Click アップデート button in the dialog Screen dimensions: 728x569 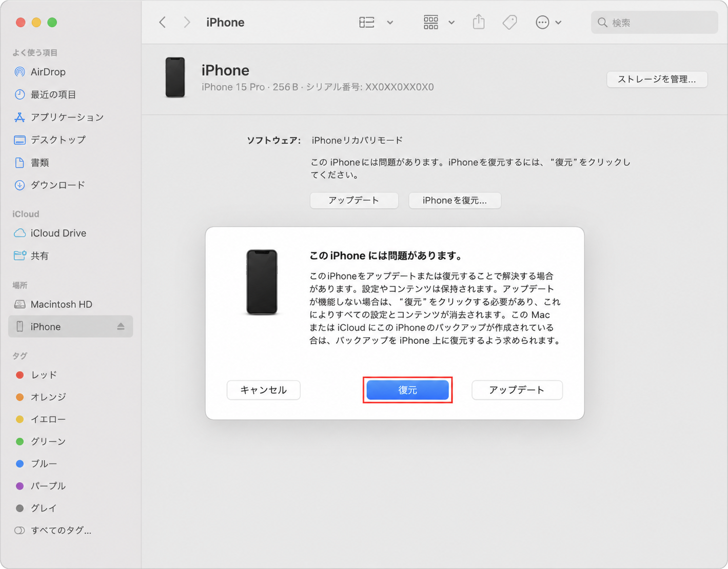(x=517, y=390)
